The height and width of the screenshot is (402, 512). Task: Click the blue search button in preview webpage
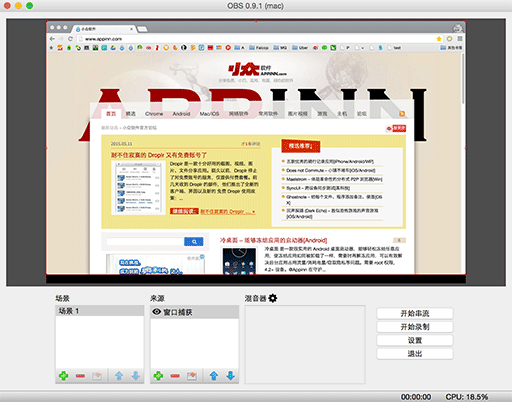(x=194, y=241)
